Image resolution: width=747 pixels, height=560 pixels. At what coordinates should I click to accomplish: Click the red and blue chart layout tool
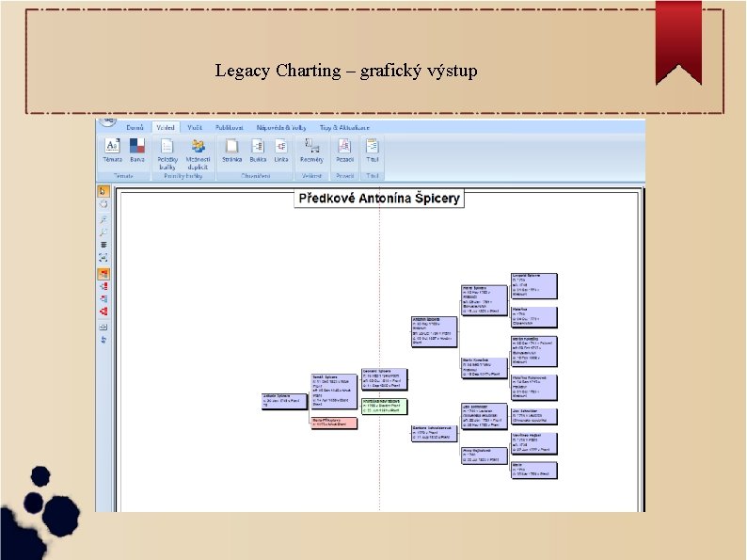click(103, 299)
